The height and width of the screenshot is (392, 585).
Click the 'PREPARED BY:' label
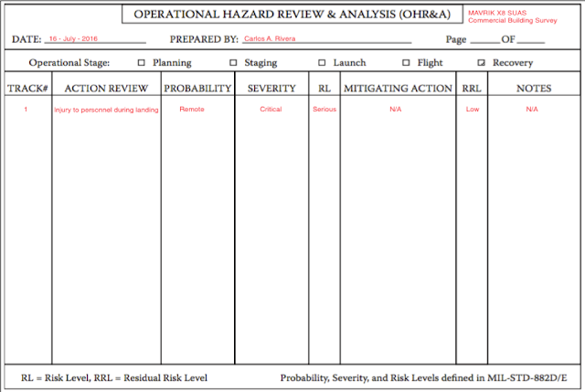[x=204, y=39]
